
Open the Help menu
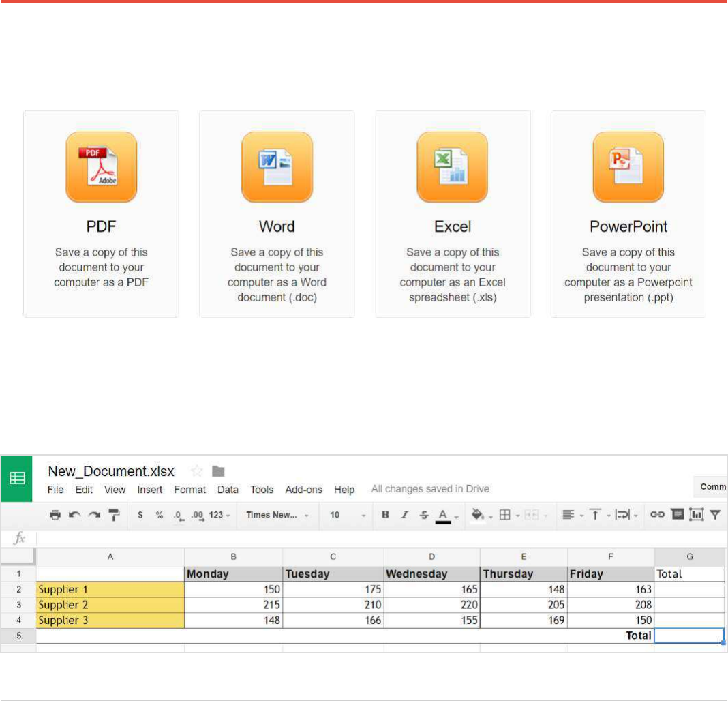344,490
